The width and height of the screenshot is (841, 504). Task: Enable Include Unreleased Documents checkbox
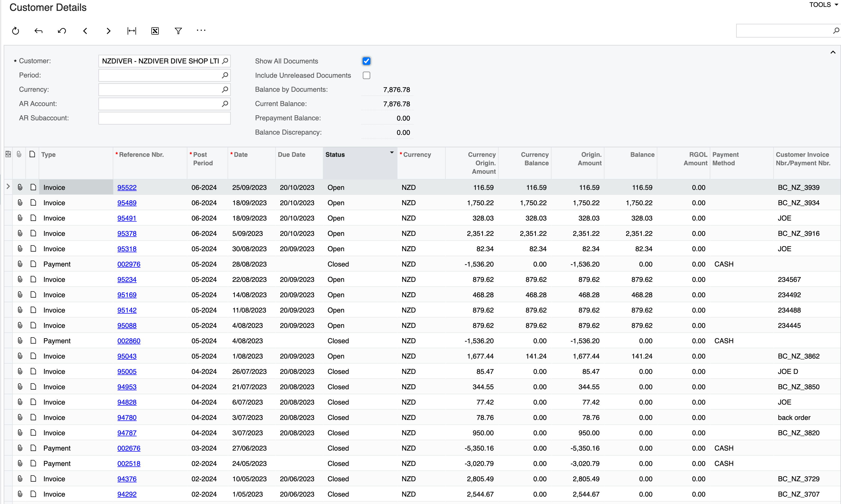click(366, 75)
